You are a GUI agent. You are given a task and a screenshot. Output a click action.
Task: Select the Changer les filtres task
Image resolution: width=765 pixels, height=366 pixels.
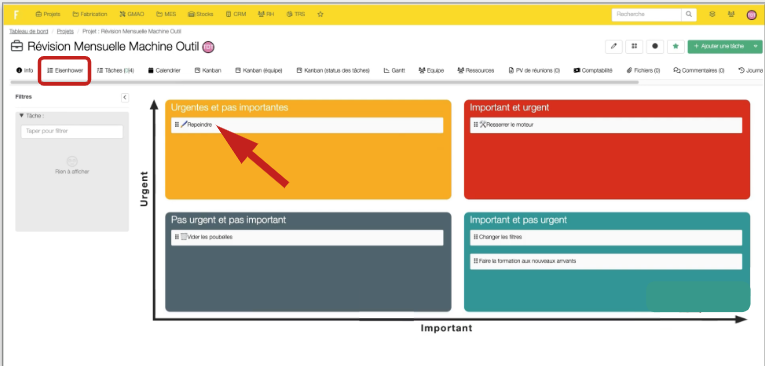point(606,237)
